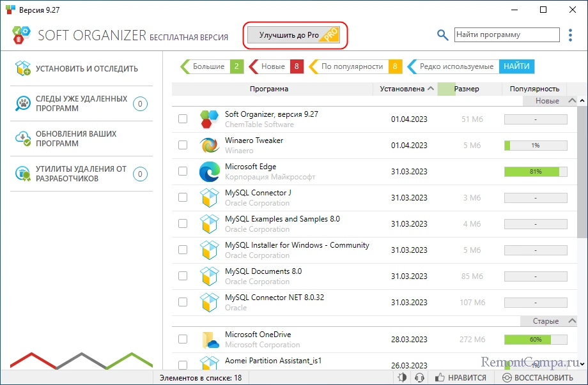Toggle the light/dark theme icon in status bar
The width and height of the screenshot is (588, 385).
402,377
